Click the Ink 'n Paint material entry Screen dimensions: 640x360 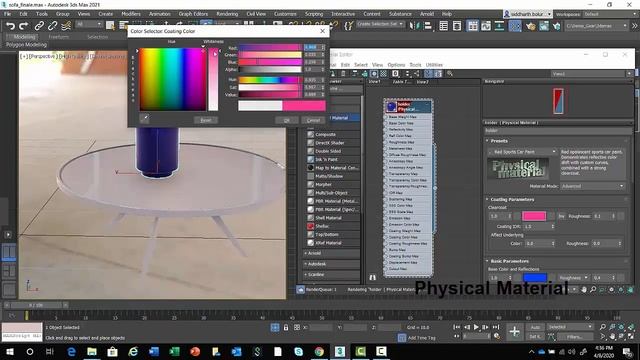coord(326,160)
